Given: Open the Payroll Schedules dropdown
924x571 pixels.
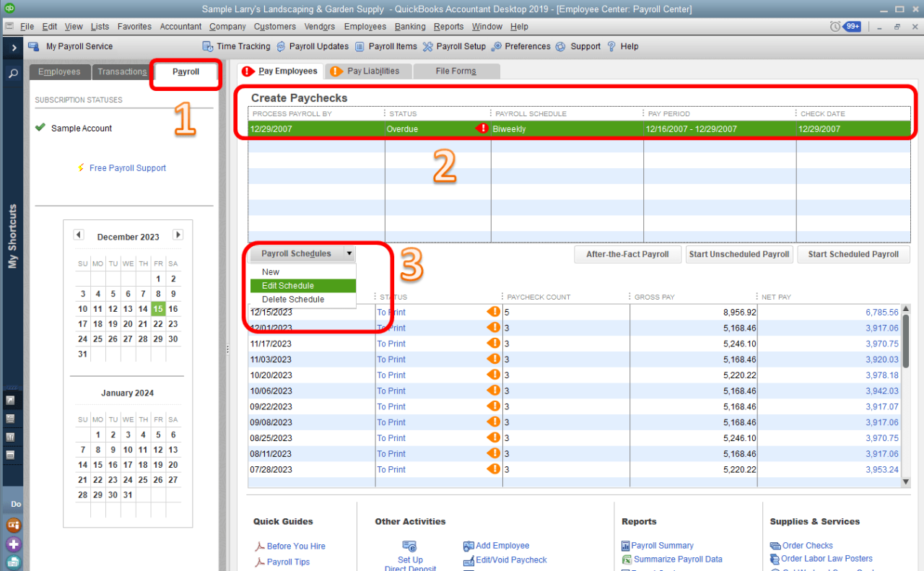Looking at the screenshot, I should pyautogui.click(x=349, y=253).
